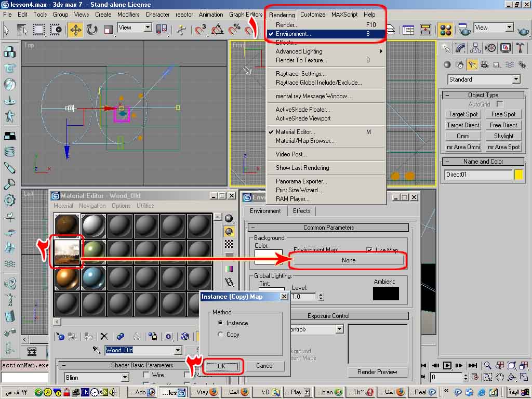The image size is (532, 399).
Task: Click the Select Object arrow tool
Action: (6, 30)
